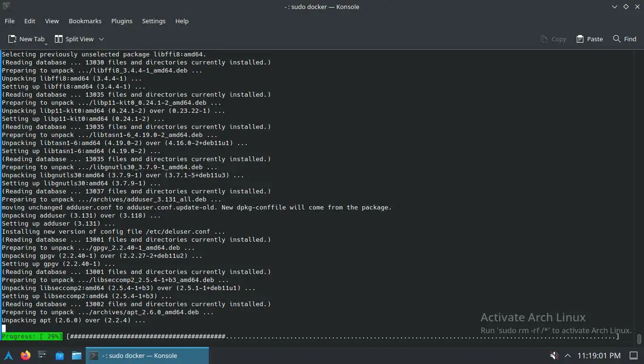
Task: Click the Copy toolbar button
Action: tap(553, 39)
